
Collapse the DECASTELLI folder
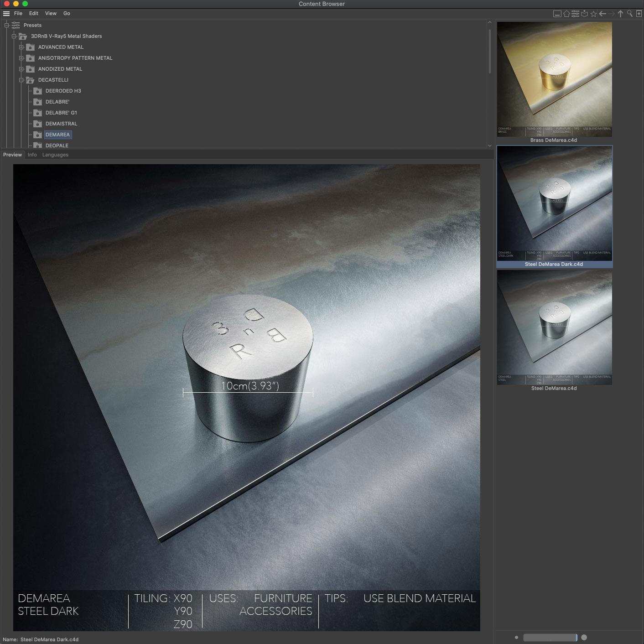coord(21,80)
